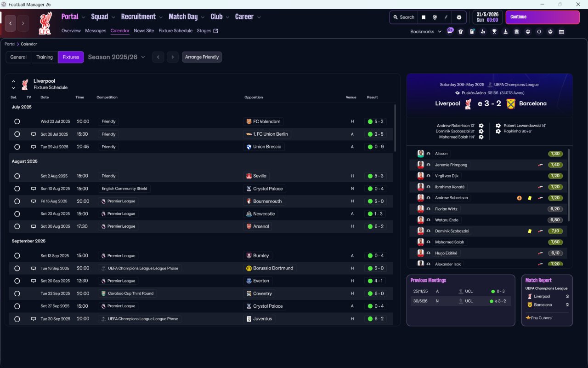Collapse the Liverpool Fixture Schedule up chevron
Viewport: 588px width, 368px height.
pos(14,81)
